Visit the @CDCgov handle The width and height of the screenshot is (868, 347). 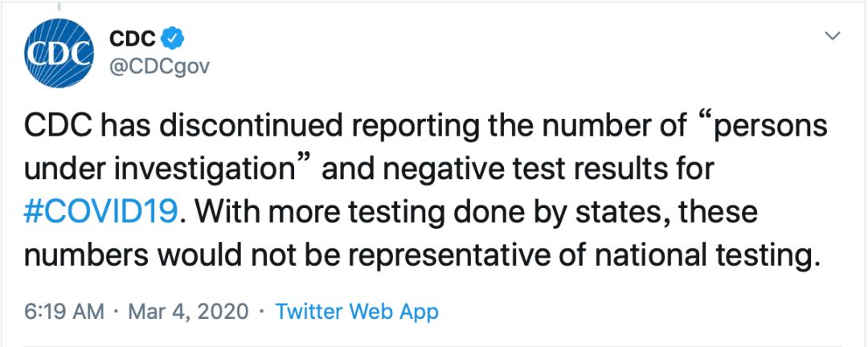coord(158,66)
